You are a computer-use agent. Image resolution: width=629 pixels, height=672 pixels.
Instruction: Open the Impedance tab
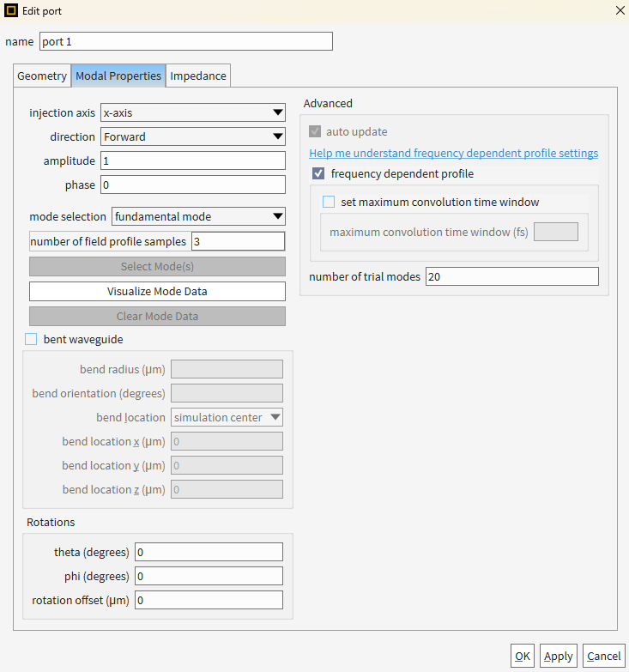[x=198, y=76]
